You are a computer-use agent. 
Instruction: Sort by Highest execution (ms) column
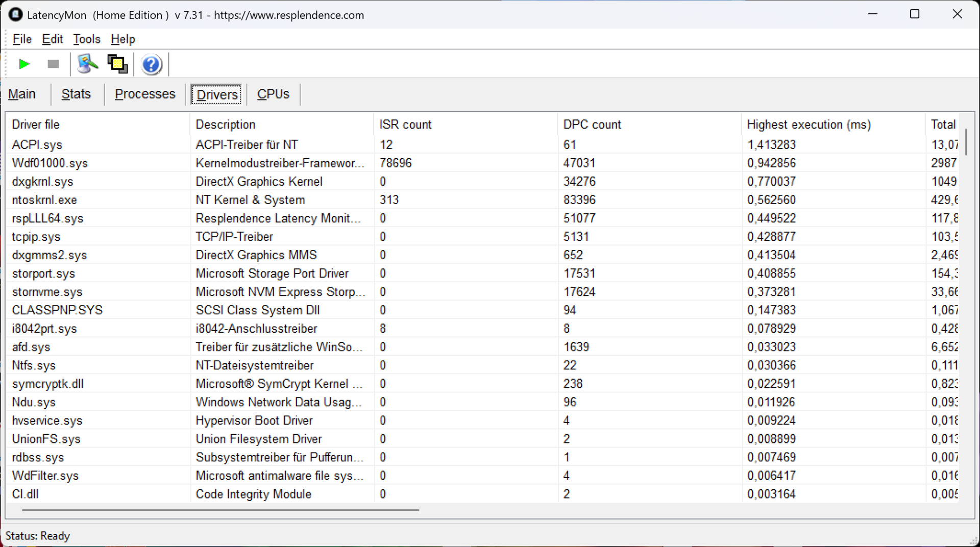pyautogui.click(x=808, y=125)
